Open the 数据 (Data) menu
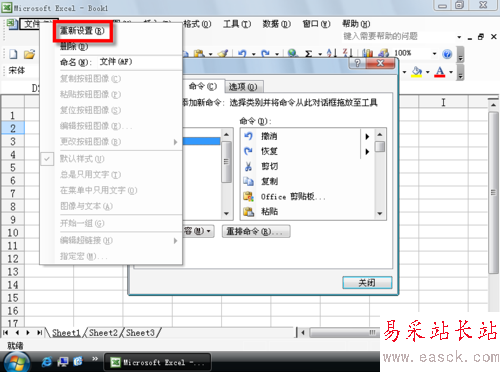The image size is (500, 372). pyautogui.click(x=276, y=24)
